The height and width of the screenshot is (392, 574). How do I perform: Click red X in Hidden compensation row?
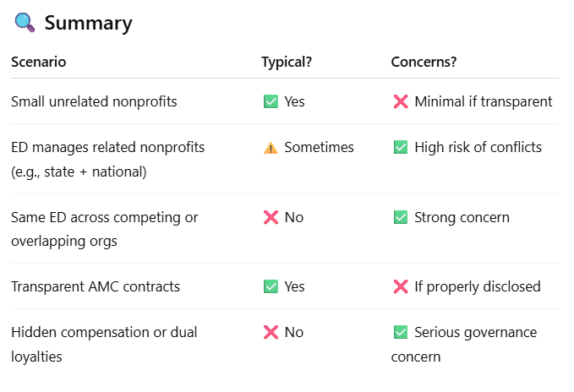271,332
